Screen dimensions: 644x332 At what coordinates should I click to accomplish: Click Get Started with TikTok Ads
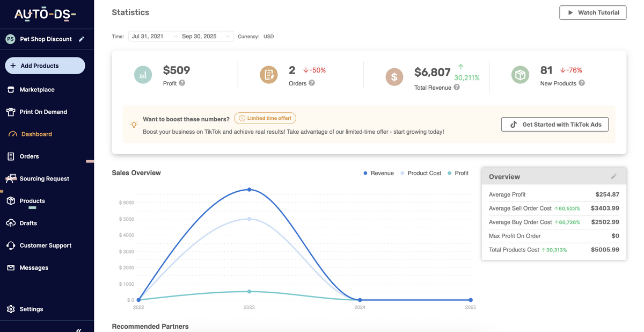(554, 124)
